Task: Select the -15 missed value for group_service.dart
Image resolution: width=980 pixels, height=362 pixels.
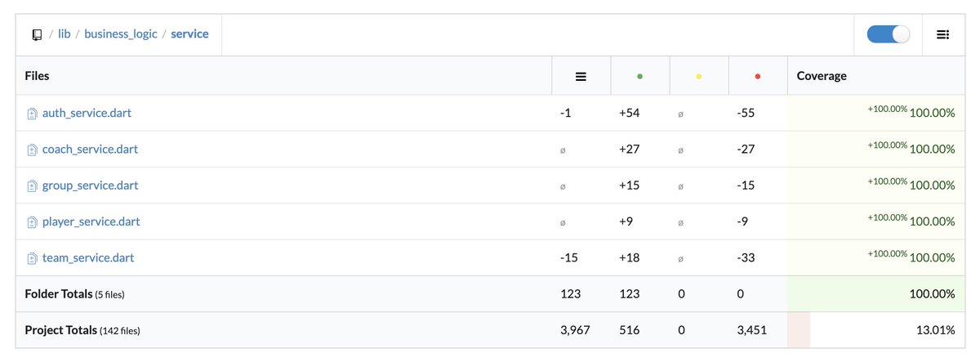Action: [x=746, y=185]
